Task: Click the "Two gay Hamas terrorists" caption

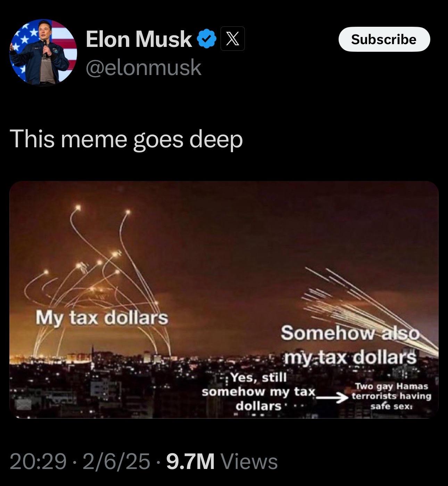Action: tap(391, 396)
